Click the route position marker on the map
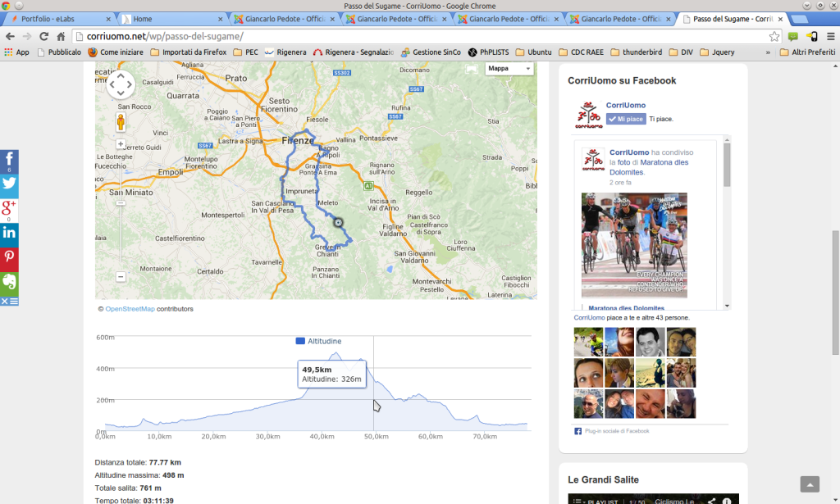 click(338, 223)
